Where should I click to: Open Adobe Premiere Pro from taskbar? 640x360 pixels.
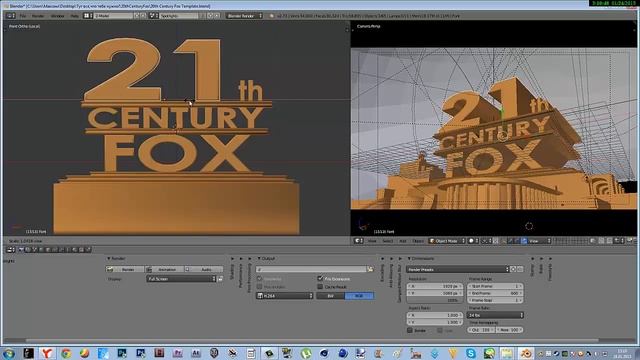click(178, 353)
